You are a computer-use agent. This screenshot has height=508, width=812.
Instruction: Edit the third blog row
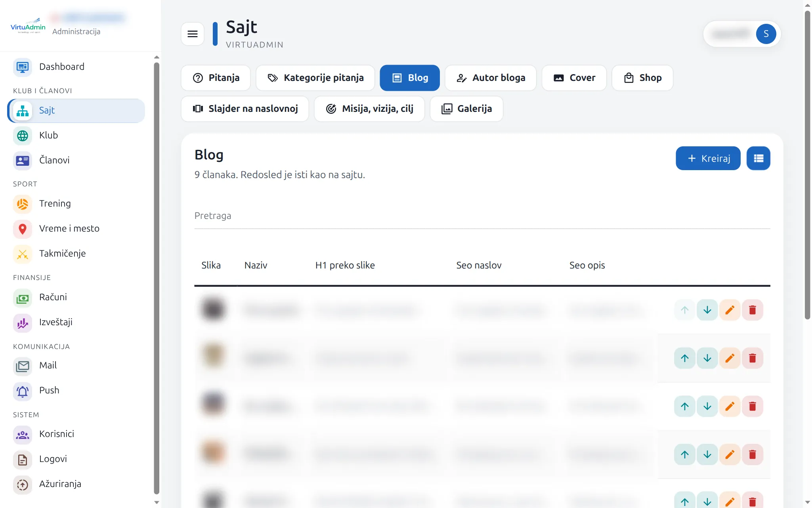[730, 406]
